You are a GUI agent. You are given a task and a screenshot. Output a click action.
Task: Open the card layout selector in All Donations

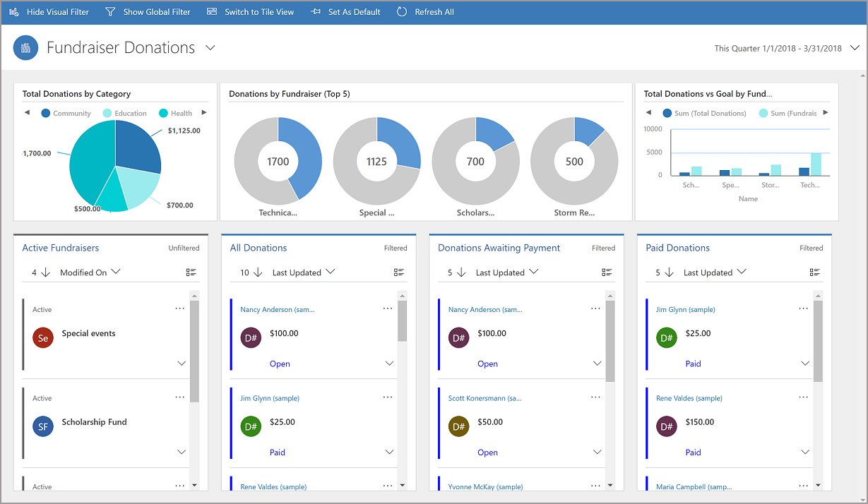tap(398, 272)
